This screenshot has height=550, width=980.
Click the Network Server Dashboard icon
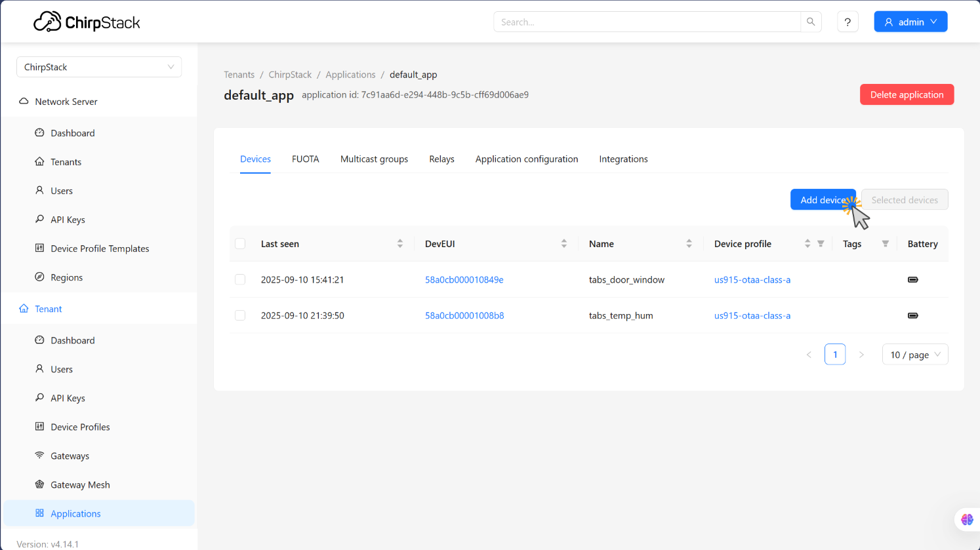point(39,132)
